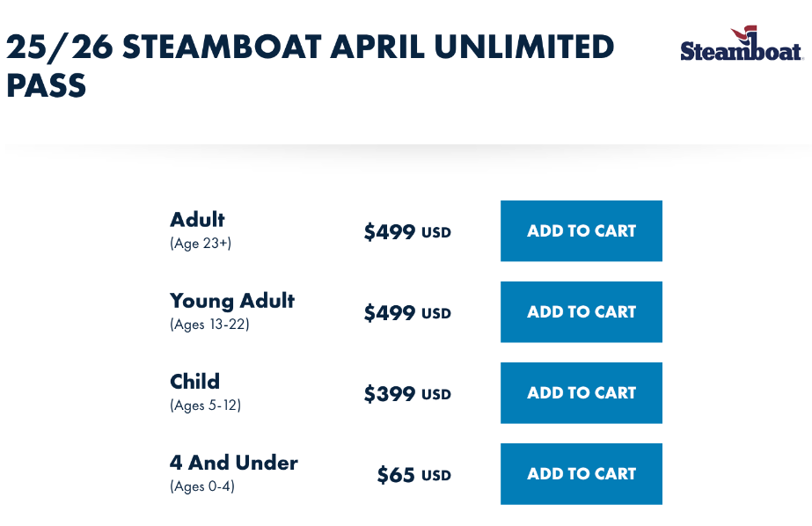The image size is (812, 526).
Task: Click the Ages 13-22 text
Action: click(x=209, y=325)
